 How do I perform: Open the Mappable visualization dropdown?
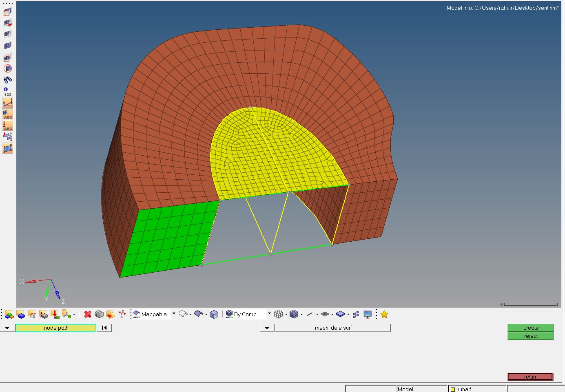click(x=174, y=314)
